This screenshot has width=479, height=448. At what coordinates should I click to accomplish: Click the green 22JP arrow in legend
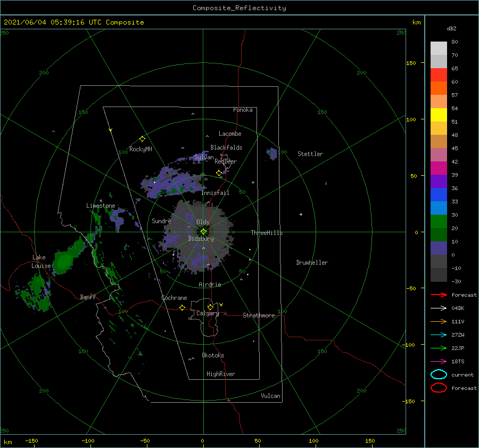439,348
